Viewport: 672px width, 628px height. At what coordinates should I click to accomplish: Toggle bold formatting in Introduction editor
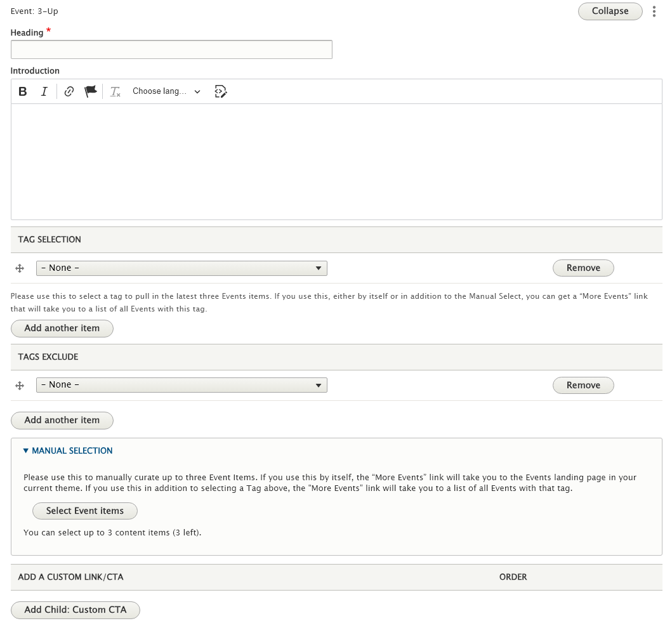(x=23, y=91)
